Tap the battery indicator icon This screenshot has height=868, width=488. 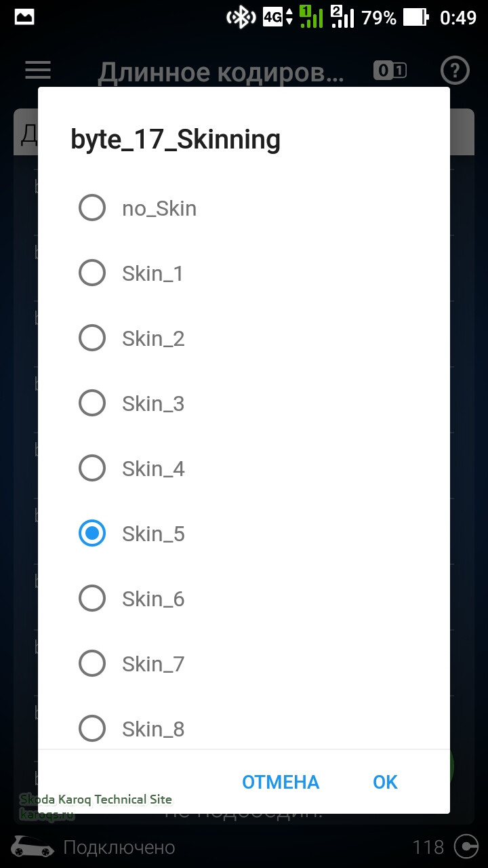click(416, 18)
